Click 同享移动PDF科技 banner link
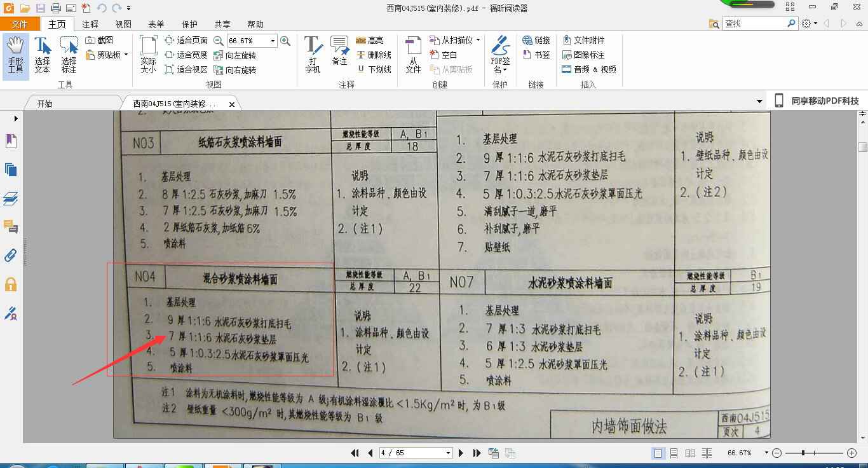 pos(817,101)
